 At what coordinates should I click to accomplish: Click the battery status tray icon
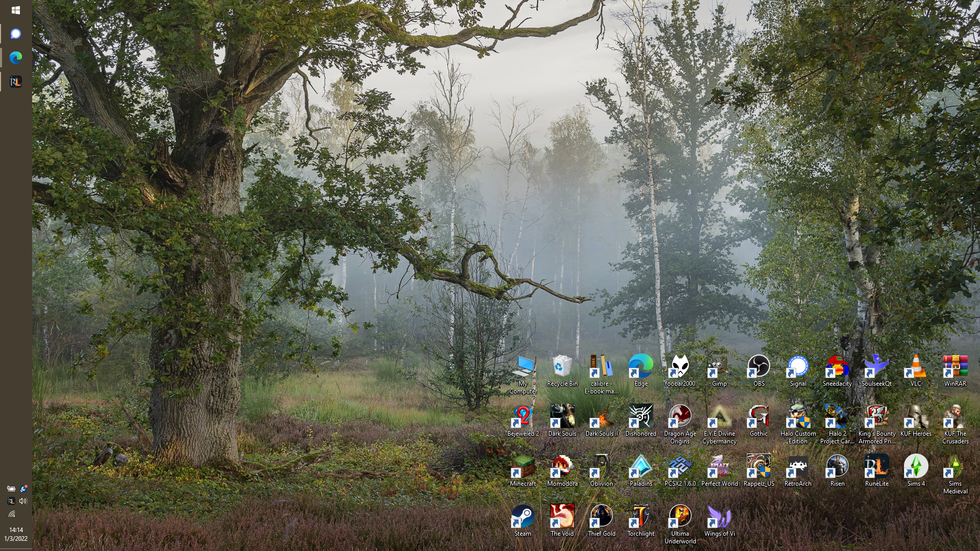point(11,489)
